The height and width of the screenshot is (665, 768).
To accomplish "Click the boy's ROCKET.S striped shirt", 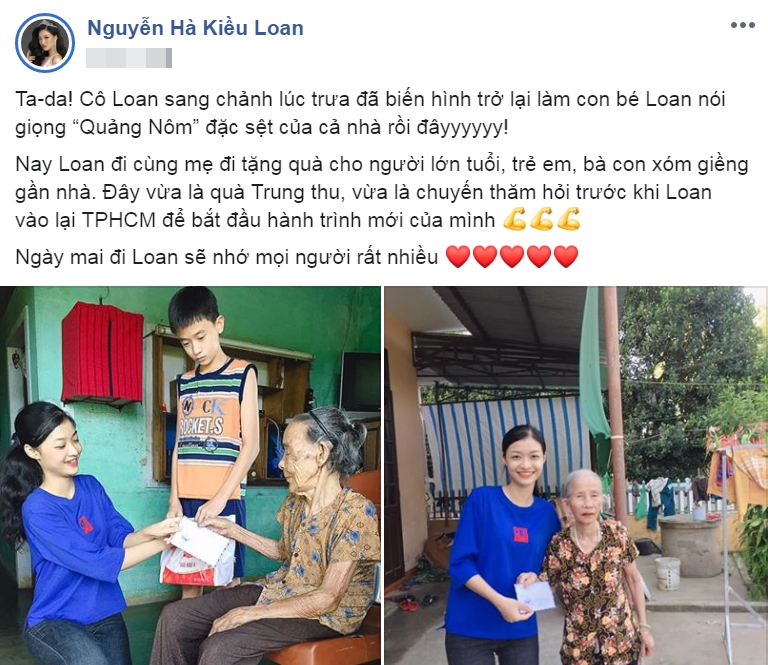I will tap(214, 428).
